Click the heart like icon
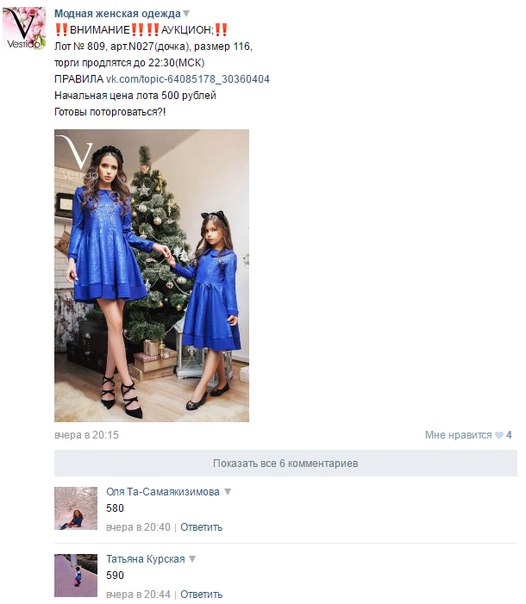 [499, 435]
